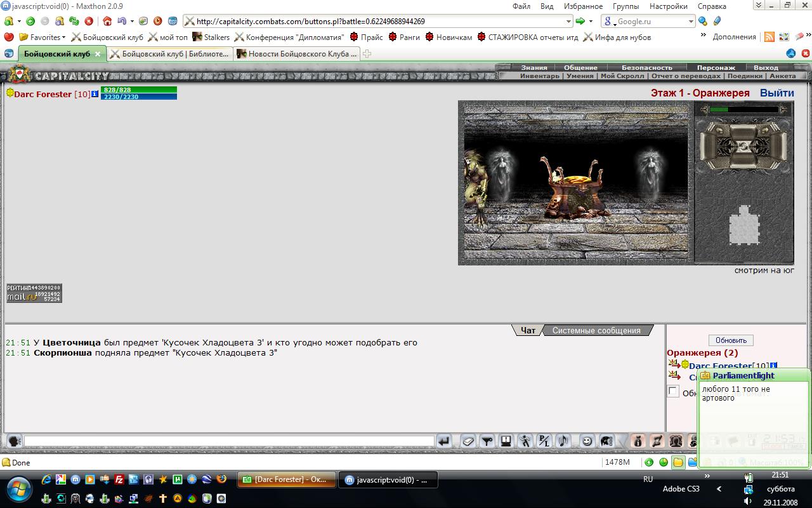Click the send message arrow icon in chat
The height and width of the screenshot is (508, 812).
click(x=444, y=441)
